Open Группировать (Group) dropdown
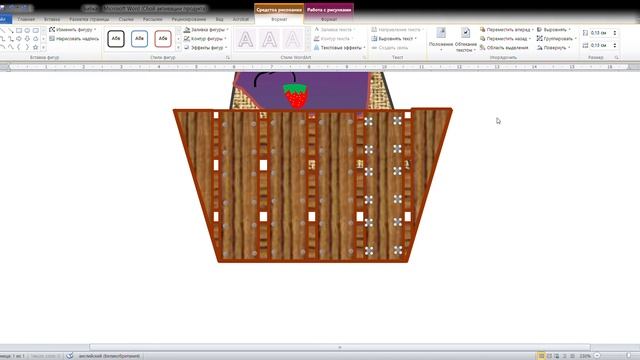 point(556,39)
